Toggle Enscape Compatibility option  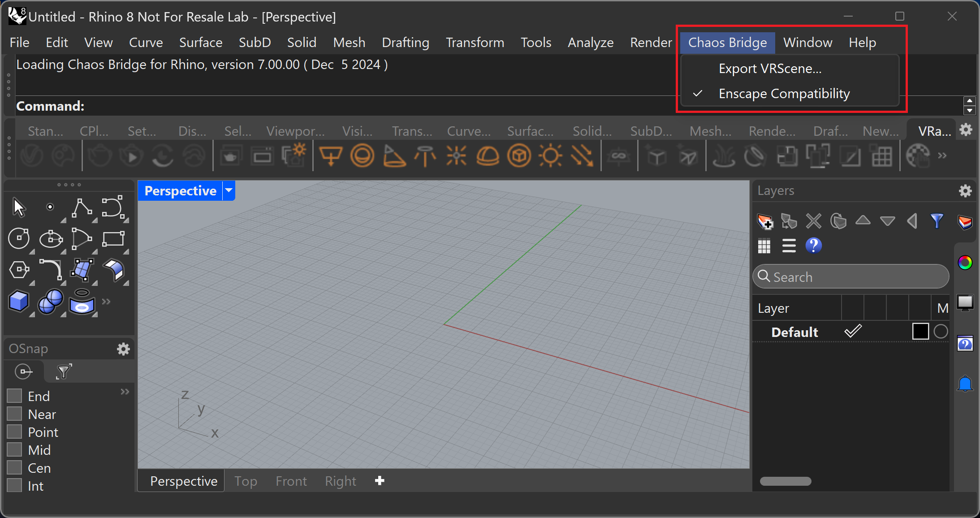(x=790, y=94)
